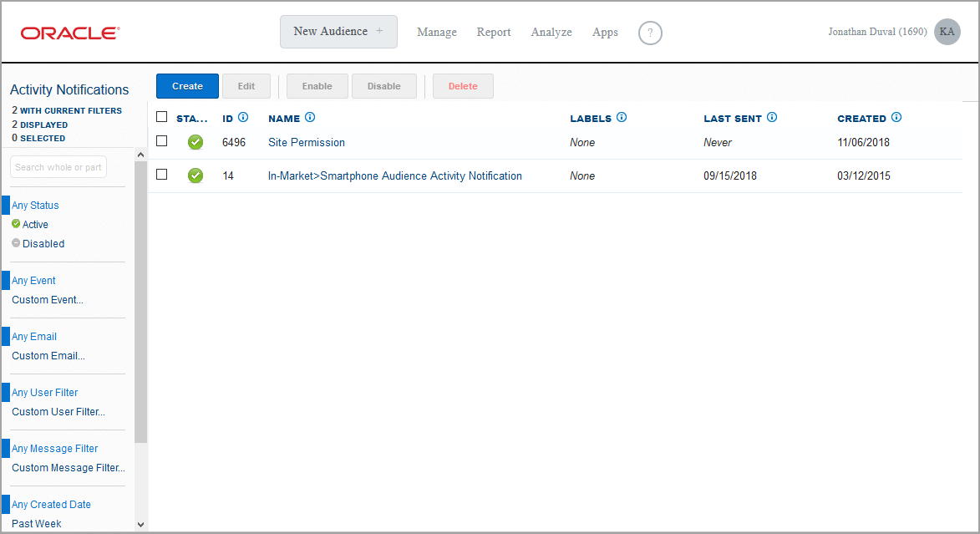980x534 pixels.
Task: Check the Site Permission row checkbox
Action: pos(162,140)
